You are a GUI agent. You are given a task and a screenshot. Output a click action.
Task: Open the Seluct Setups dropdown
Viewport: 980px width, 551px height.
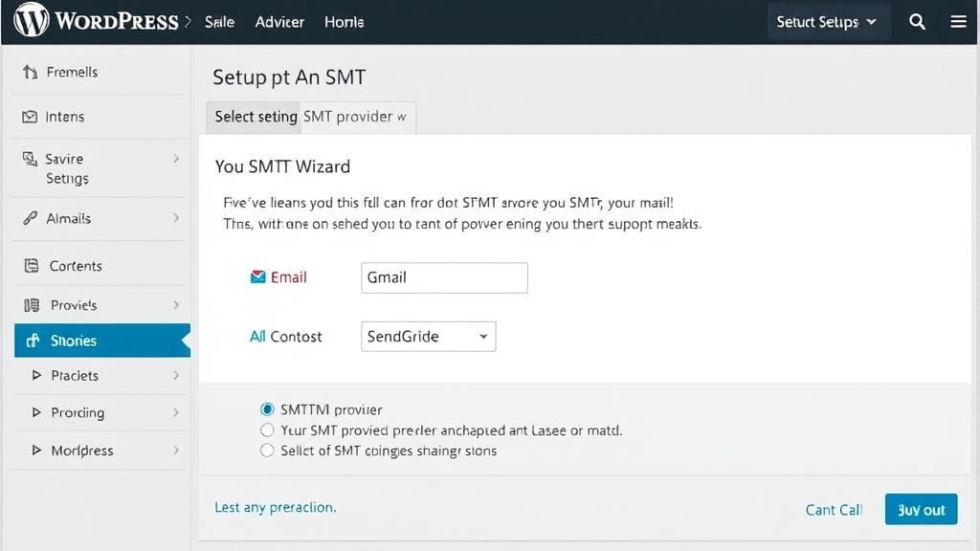click(827, 19)
